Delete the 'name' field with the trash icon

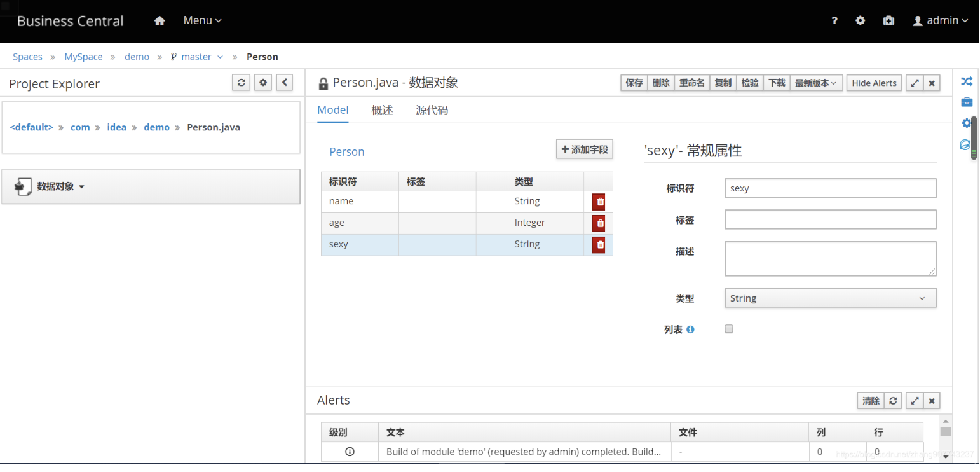coord(599,202)
